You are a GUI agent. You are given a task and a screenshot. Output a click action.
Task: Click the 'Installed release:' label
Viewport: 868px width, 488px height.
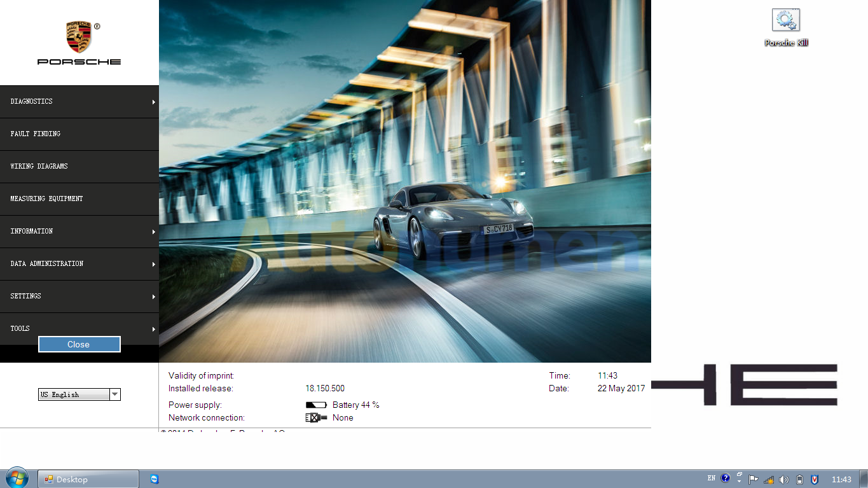(x=201, y=388)
